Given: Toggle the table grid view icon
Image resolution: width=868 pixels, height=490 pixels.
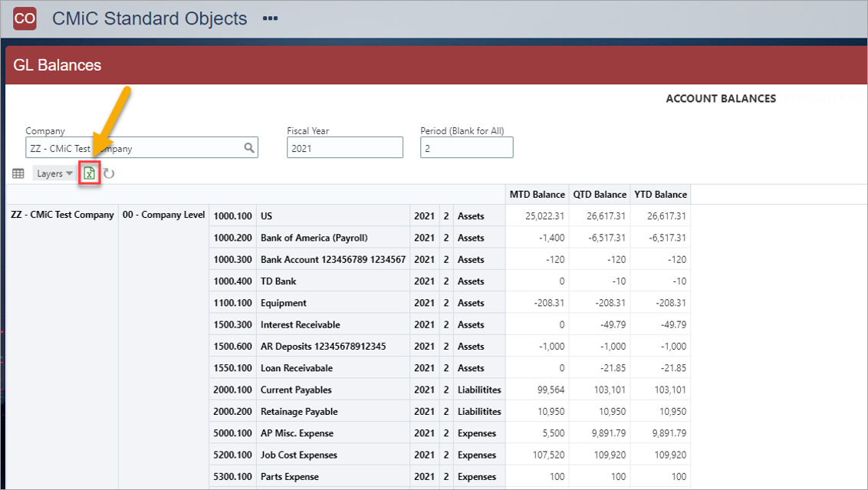Looking at the screenshot, I should tap(18, 174).
